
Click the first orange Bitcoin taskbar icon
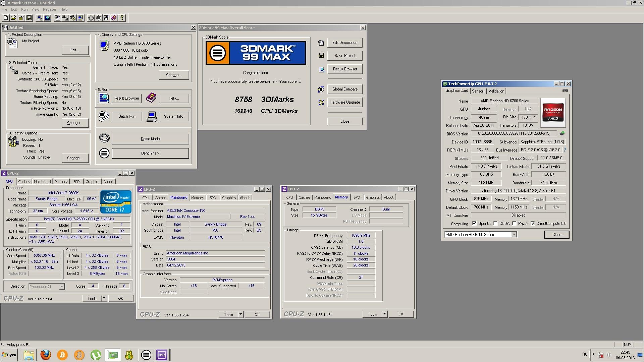(62, 355)
